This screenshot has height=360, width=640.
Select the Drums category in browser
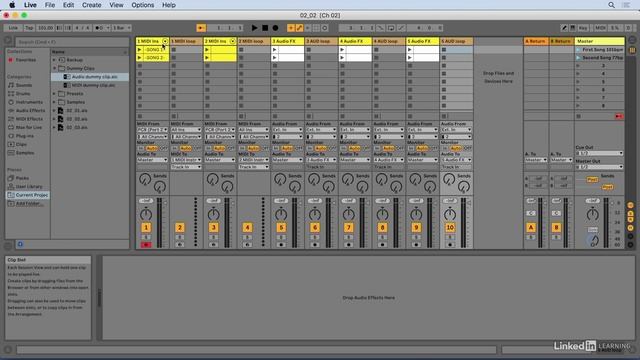click(23, 93)
